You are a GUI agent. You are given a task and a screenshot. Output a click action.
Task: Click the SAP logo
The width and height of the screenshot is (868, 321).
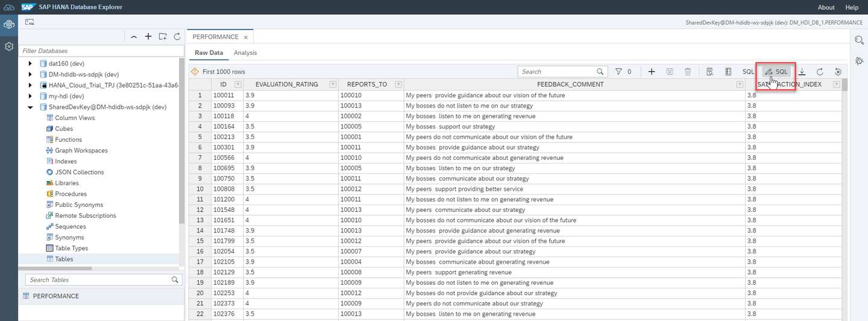pos(28,7)
